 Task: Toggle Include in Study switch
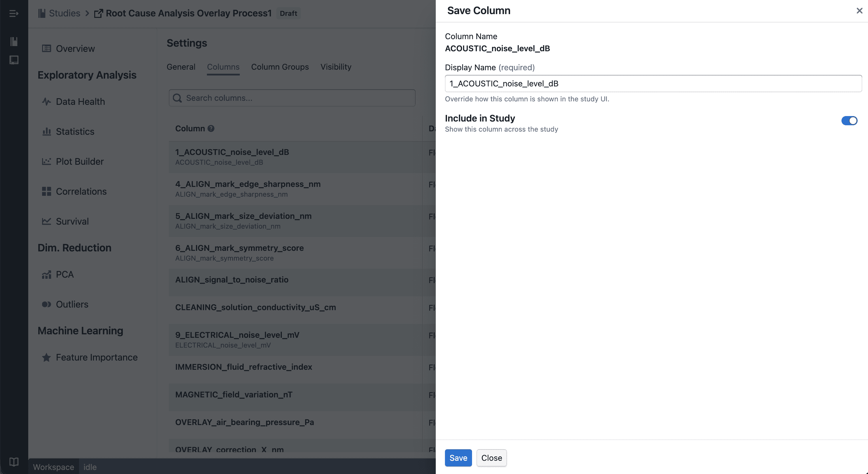(x=849, y=121)
